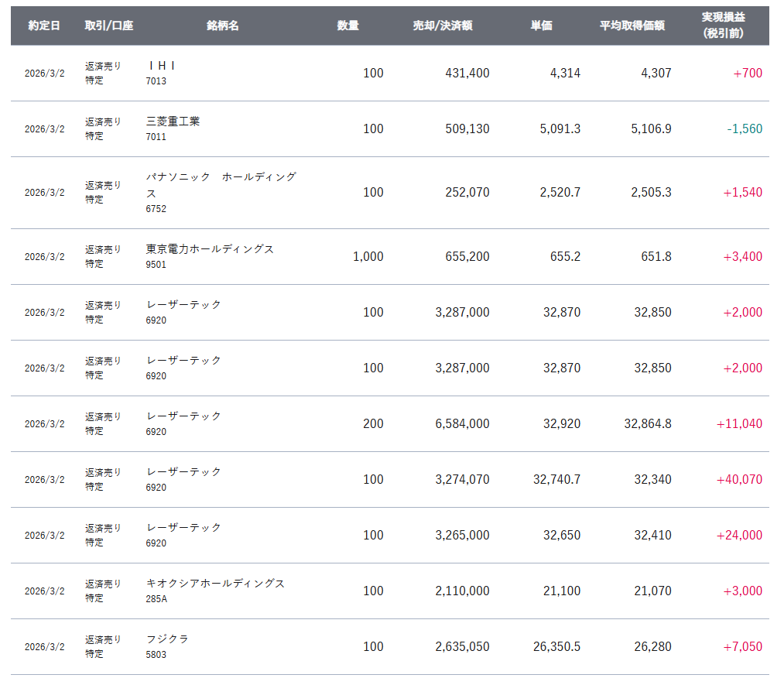Click the 約定日 column header
Viewport: 784px width, 685px height.
(x=44, y=26)
